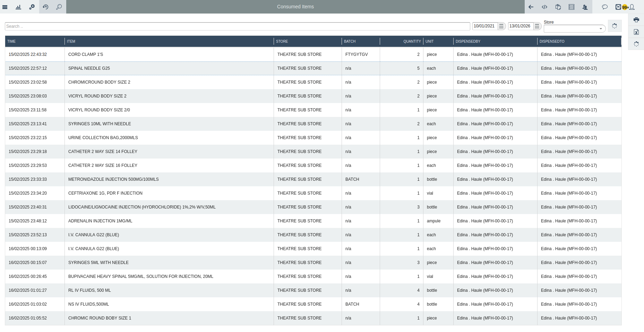Open the chat speech bubble icon
644x332 pixels.
click(x=605, y=7)
